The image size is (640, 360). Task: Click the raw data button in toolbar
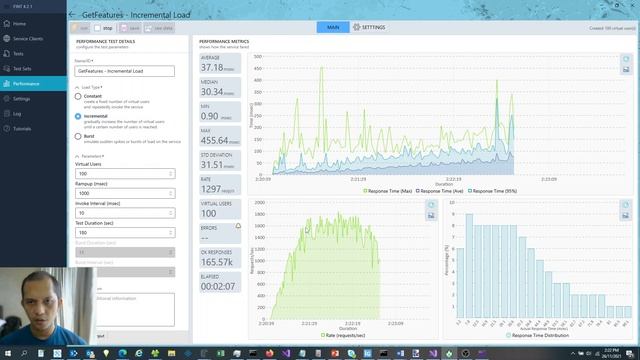click(x=159, y=28)
